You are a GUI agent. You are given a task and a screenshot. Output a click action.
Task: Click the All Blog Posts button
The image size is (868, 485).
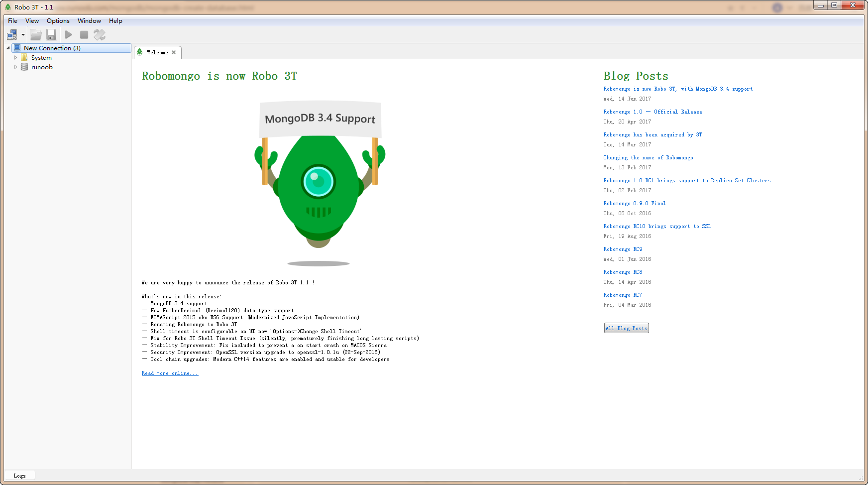(626, 328)
